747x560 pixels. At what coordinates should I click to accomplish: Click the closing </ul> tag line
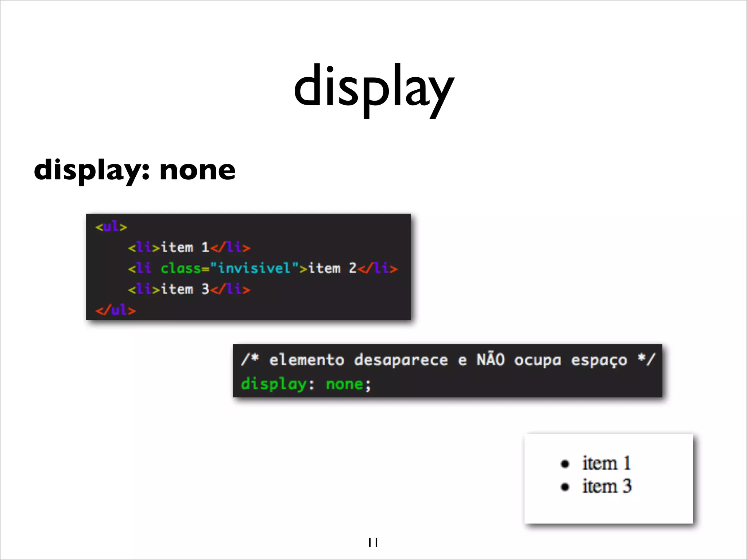tap(115, 310)
